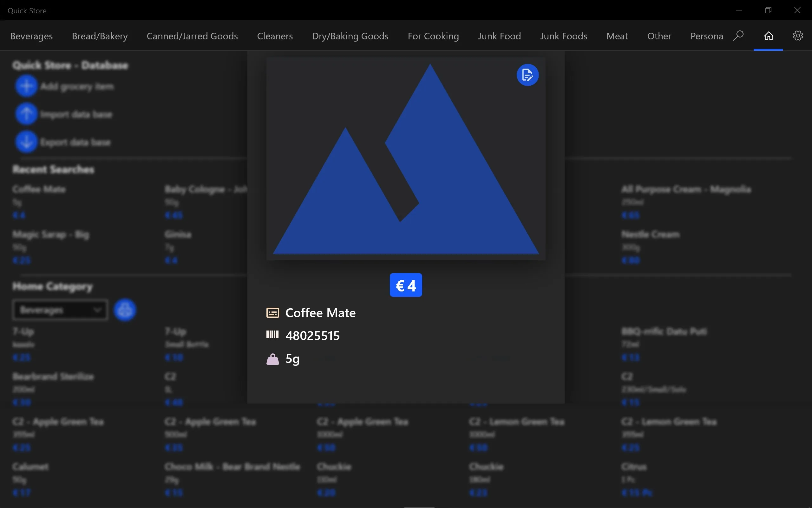Screen dimensions: 812x508
Task: Open the Dry/Baking Goods tab
Action: pyautogui.click(x=350, y=36)
